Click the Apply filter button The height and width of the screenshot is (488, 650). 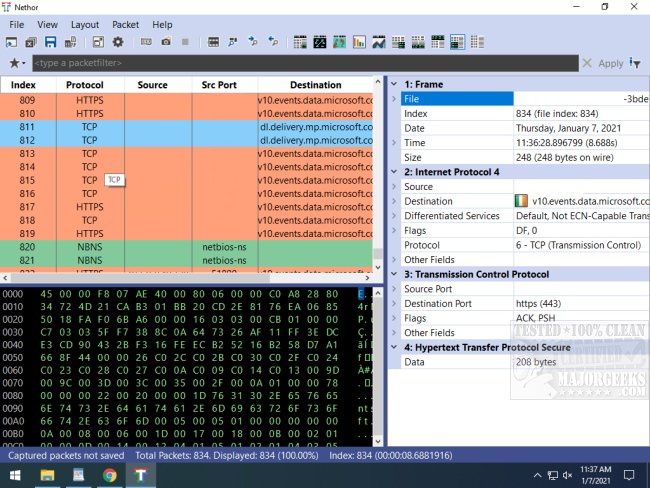pyautogui.click(x=610, y=63)
